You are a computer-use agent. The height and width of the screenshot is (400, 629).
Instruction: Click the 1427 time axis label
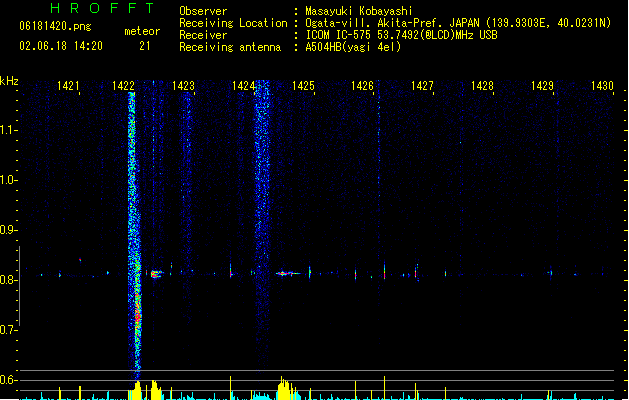point(422,86)
